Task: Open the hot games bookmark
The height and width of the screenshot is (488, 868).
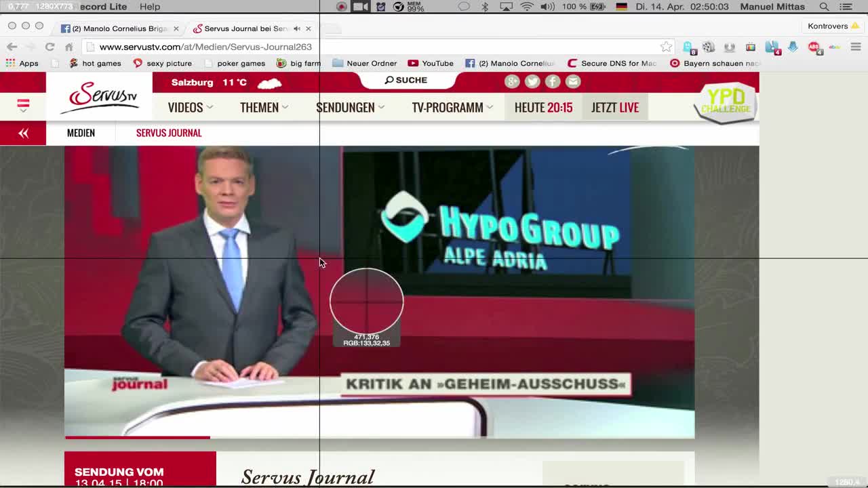Action: click(x=95, y=63)
